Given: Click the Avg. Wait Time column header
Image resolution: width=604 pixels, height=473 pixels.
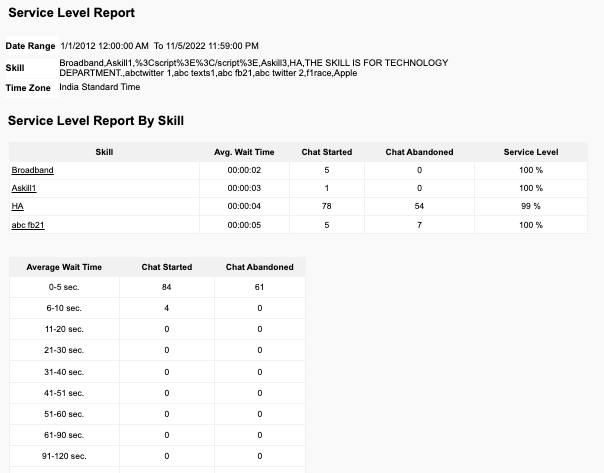Looking at the screenshot, I should click(244, 152).
